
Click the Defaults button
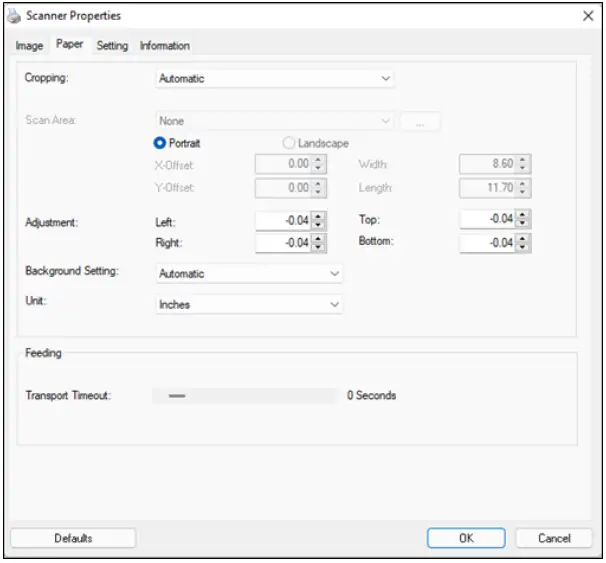[x=73, y=538]
